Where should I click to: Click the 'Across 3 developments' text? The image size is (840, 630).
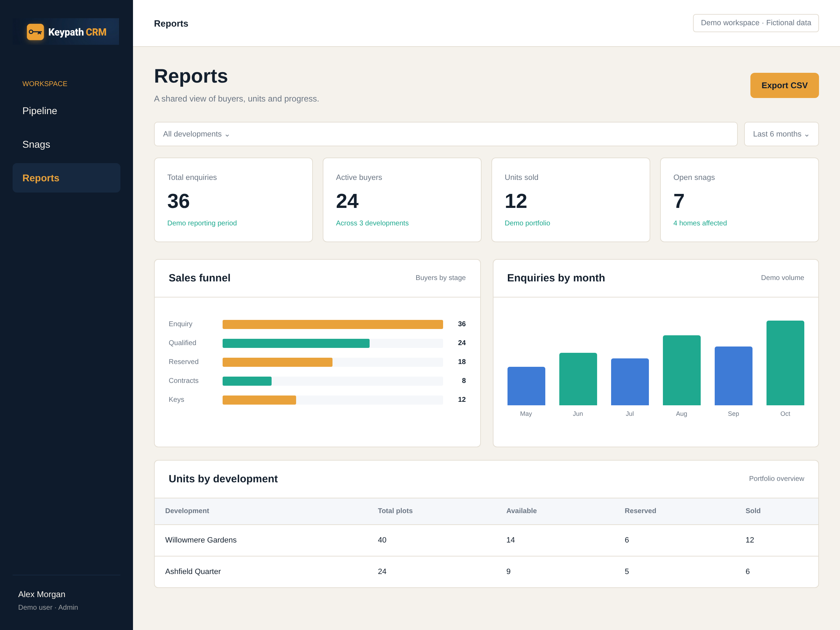(372, 223)
